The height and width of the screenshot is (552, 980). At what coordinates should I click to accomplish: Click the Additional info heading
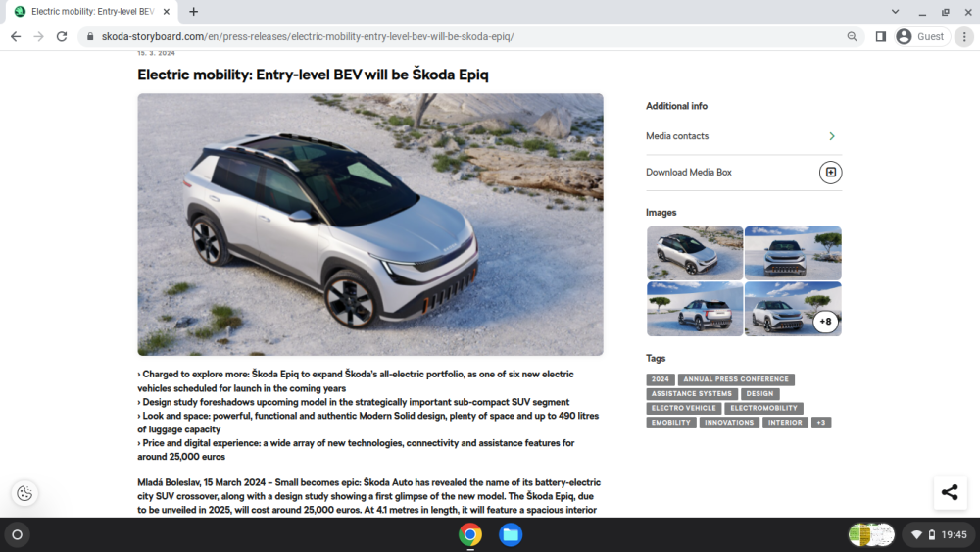pyautogui.click(x=677, y=106)
